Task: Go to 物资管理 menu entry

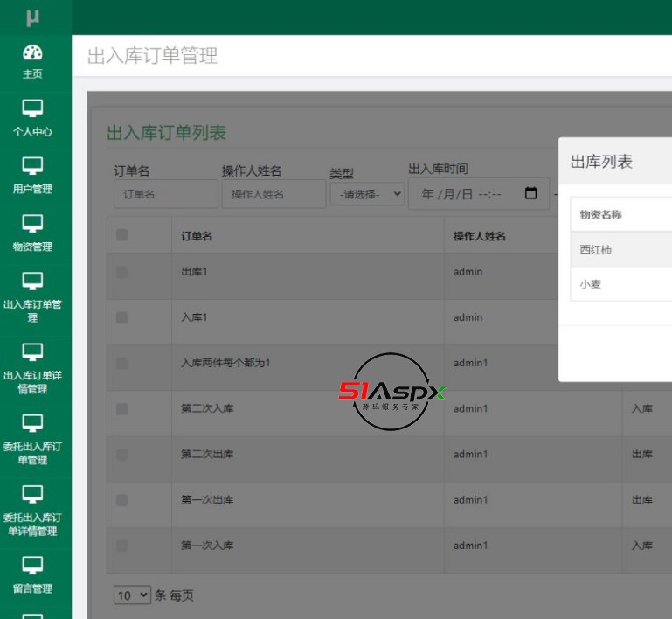Action: click(x=32, y=247)
